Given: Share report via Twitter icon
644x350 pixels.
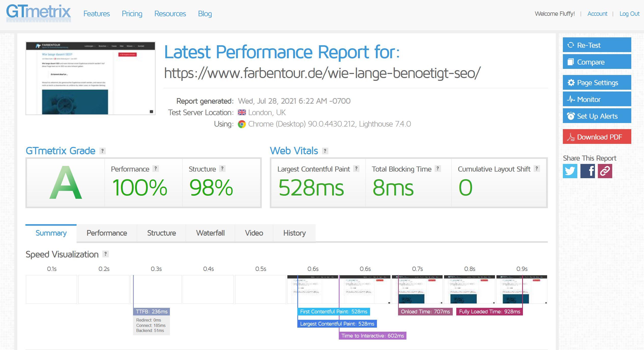Looking at the screenshot, I should (570, 171).
